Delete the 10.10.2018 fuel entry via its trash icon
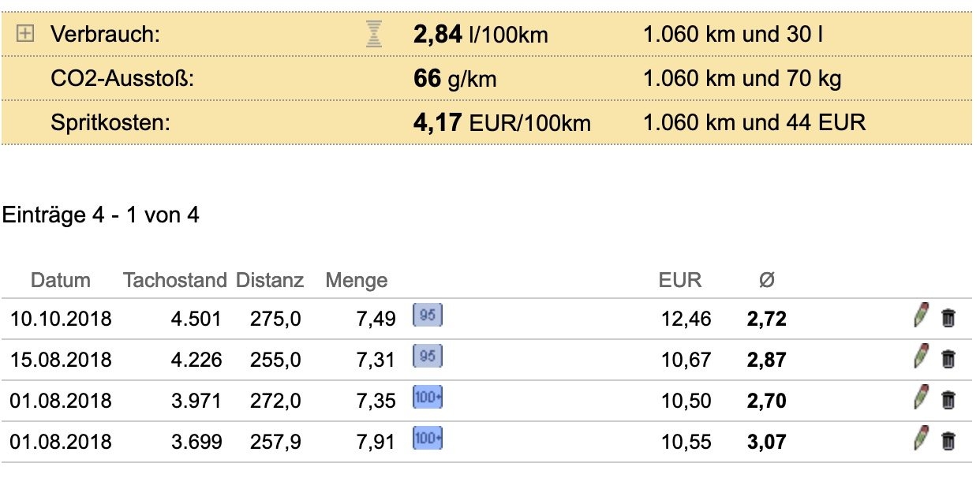This screenshot has width=980, height=478. [x=948, y=318]
